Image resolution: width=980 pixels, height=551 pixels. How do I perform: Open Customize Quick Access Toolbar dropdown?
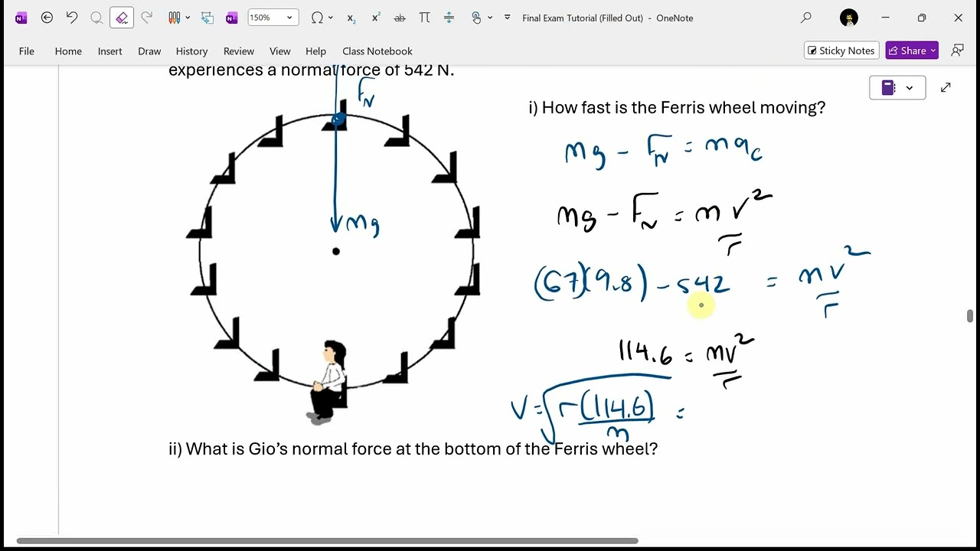click(507, 18)
